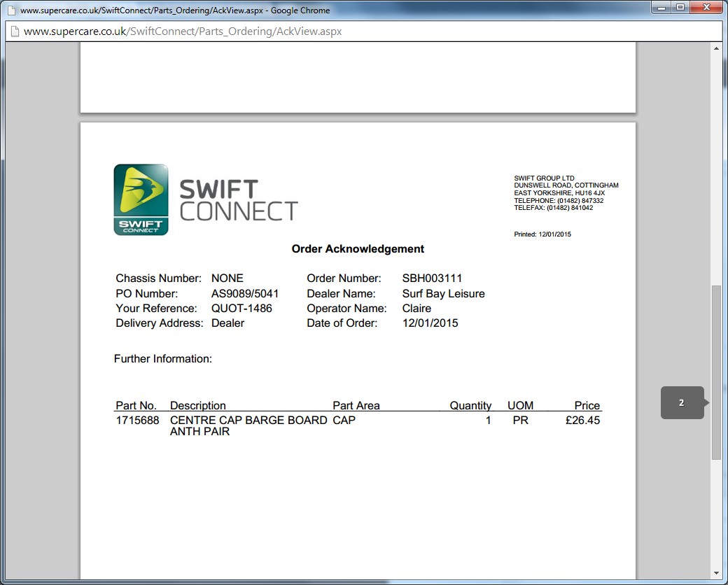
Task: Click reference value QUOT-1486
Action: pyautogui.click(x=241, y=309)
